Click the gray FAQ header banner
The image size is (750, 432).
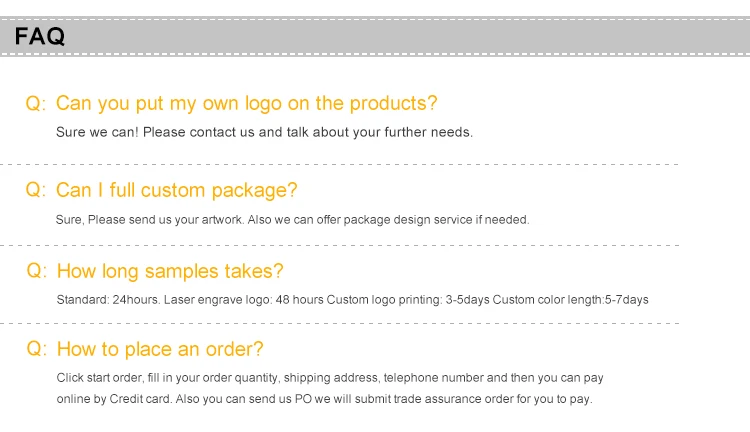[375, 37]
